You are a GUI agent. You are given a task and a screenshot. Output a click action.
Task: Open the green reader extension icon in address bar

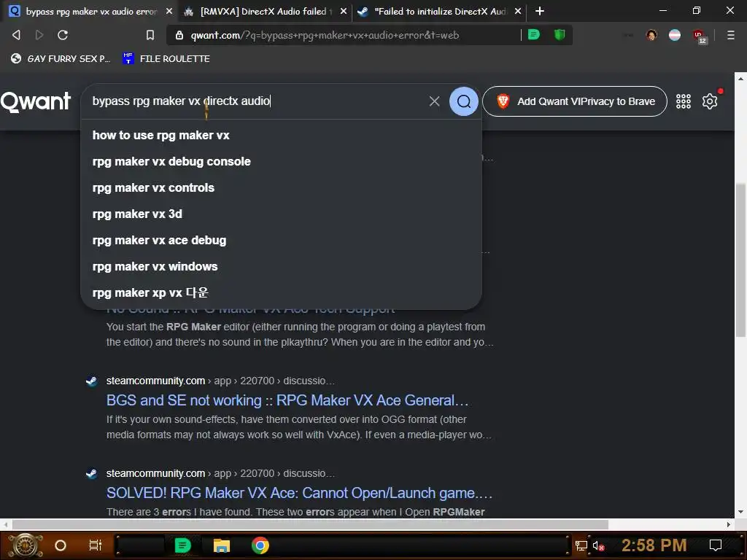point(534,34)
